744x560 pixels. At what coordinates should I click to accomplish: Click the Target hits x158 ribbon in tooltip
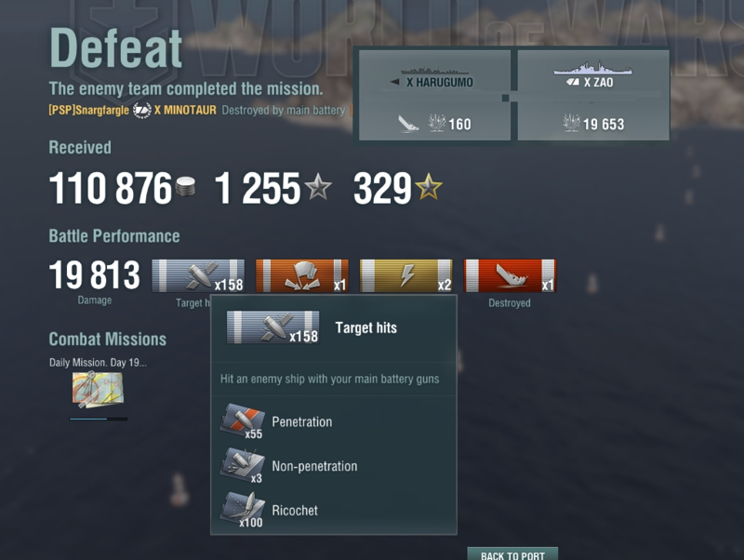click(x=272, y=327)
